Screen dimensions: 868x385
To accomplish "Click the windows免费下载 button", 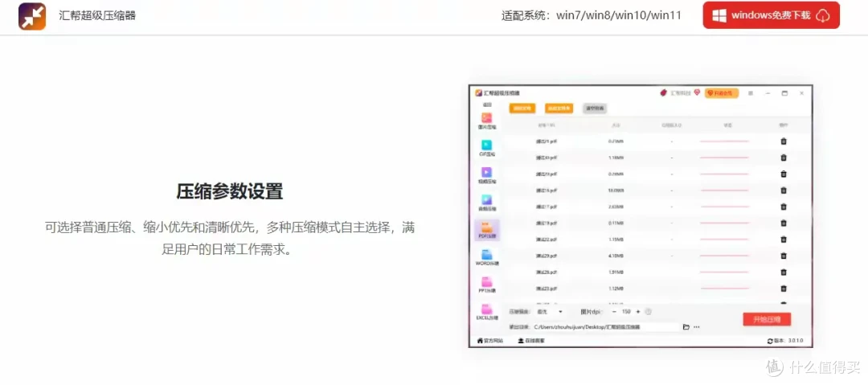I will click(x=771, y=15).
